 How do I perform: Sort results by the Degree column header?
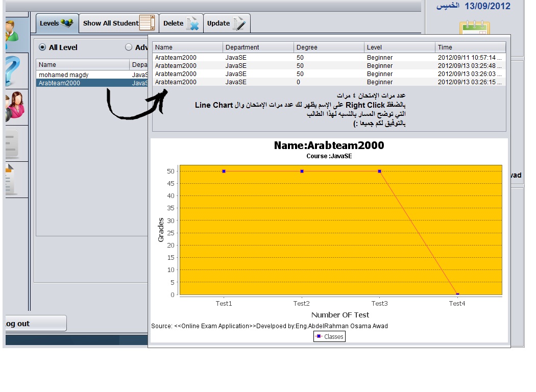(329, 47)
